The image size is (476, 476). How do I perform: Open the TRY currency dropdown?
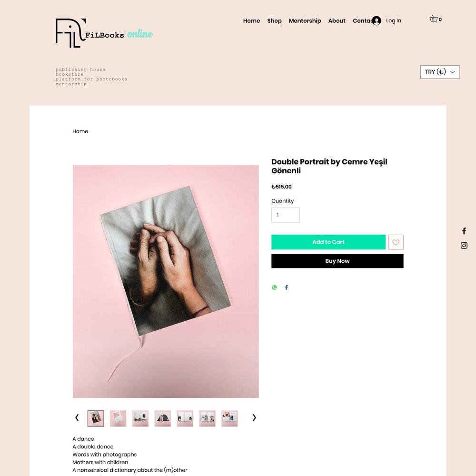[440, 72]
